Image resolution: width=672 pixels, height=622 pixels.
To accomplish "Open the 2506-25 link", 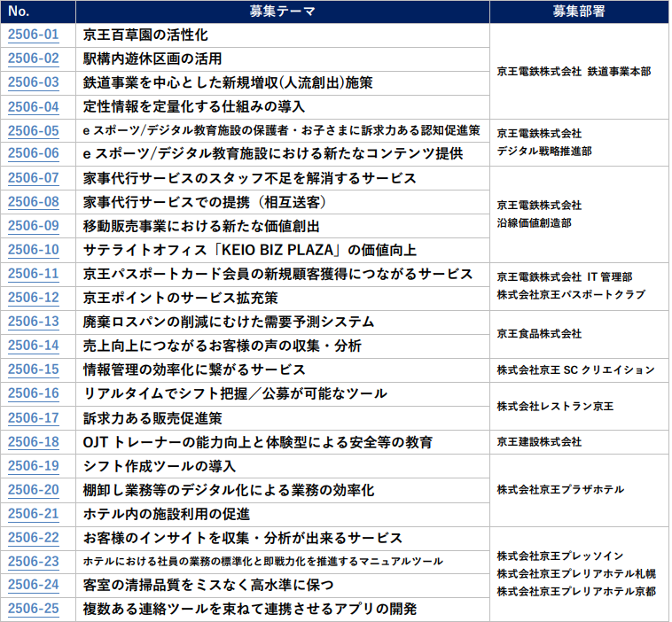I will [33, 609].
